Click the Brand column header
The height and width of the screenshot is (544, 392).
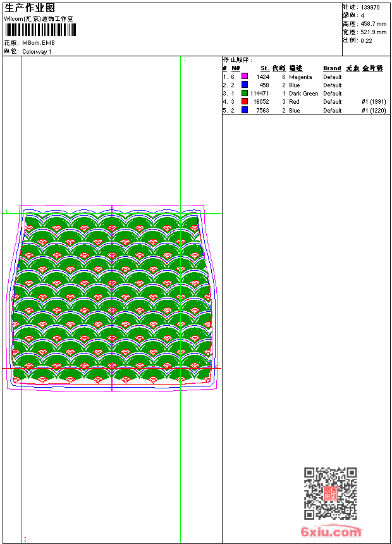tap(332, 68)
